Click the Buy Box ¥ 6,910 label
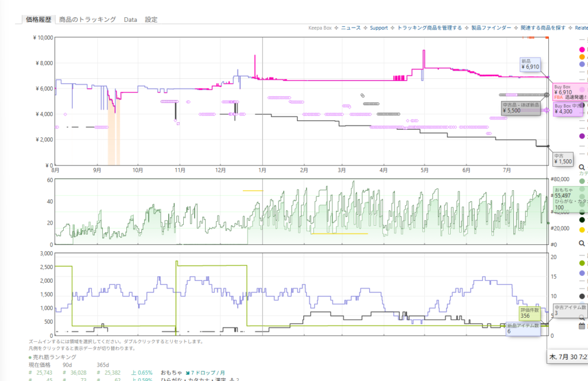The height and width of the screenshot is (381, 588). (570, 93)
